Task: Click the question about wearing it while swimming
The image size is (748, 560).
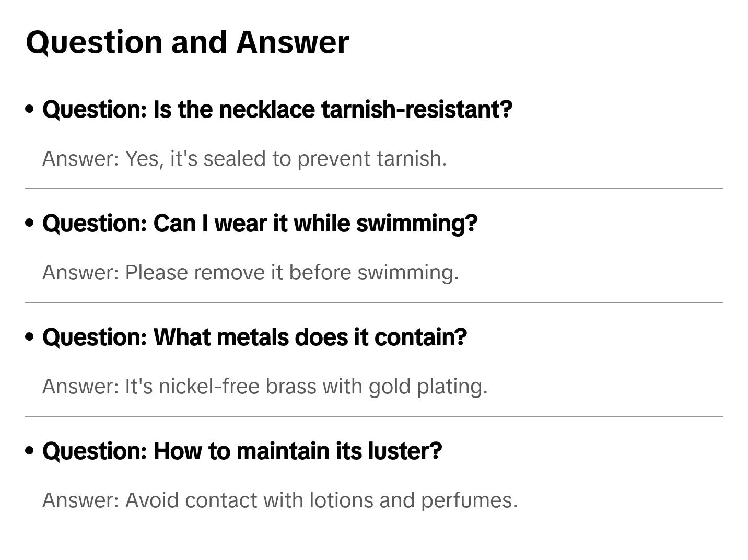Action: [260, 224]
